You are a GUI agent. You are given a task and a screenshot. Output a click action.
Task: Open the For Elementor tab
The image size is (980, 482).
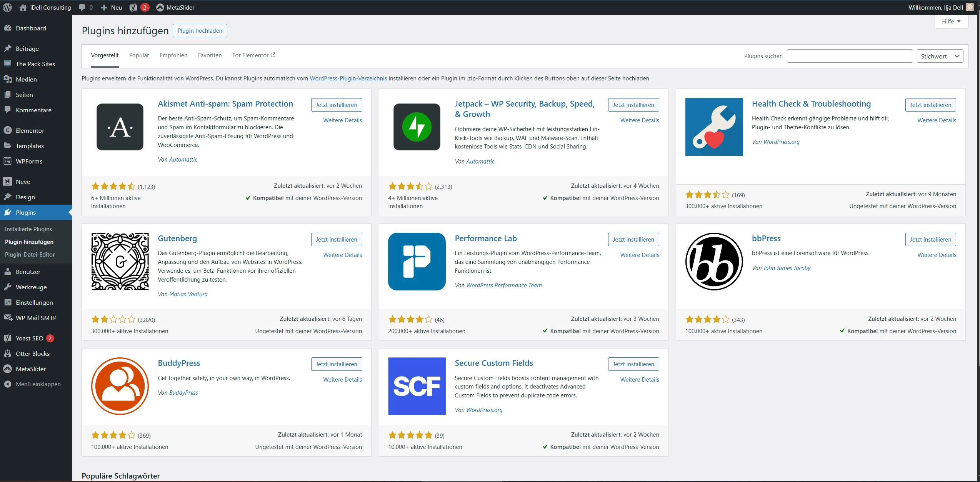(x=254, y=55)
